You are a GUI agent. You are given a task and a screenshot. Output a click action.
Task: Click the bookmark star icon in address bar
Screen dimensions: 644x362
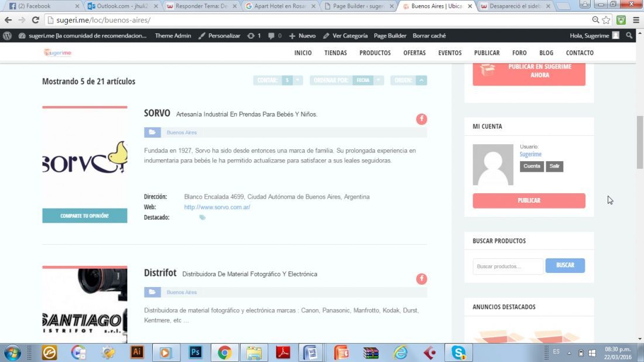606,20
